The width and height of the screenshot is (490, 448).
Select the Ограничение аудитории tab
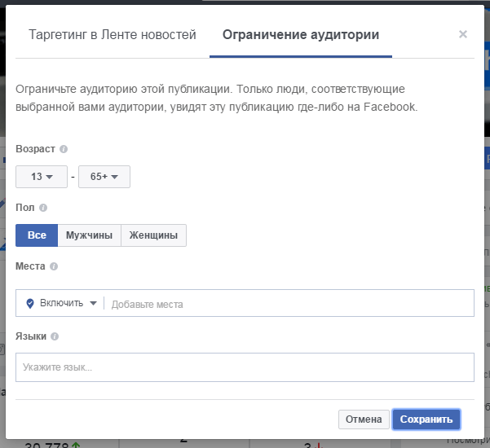coord(301,35)
